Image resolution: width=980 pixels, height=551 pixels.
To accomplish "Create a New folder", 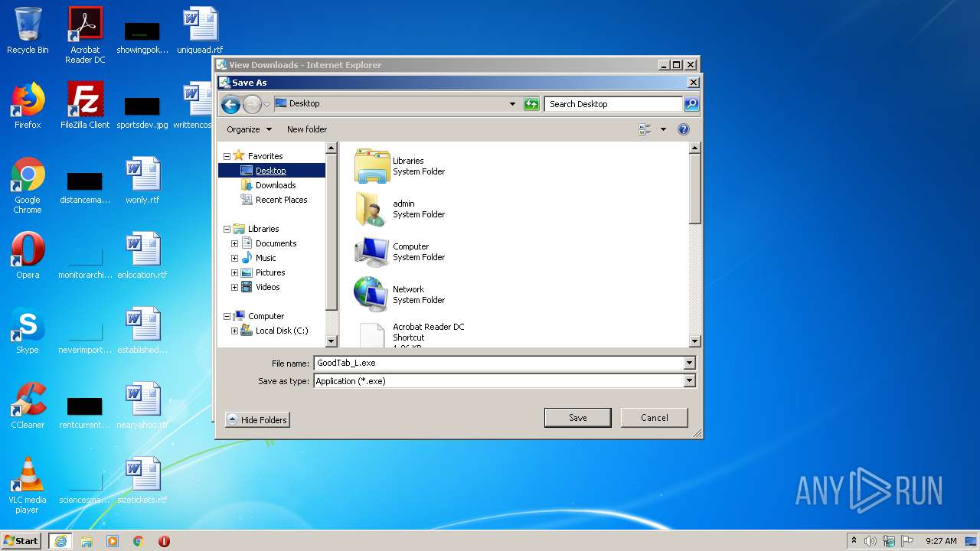I will tap(307, 129).
